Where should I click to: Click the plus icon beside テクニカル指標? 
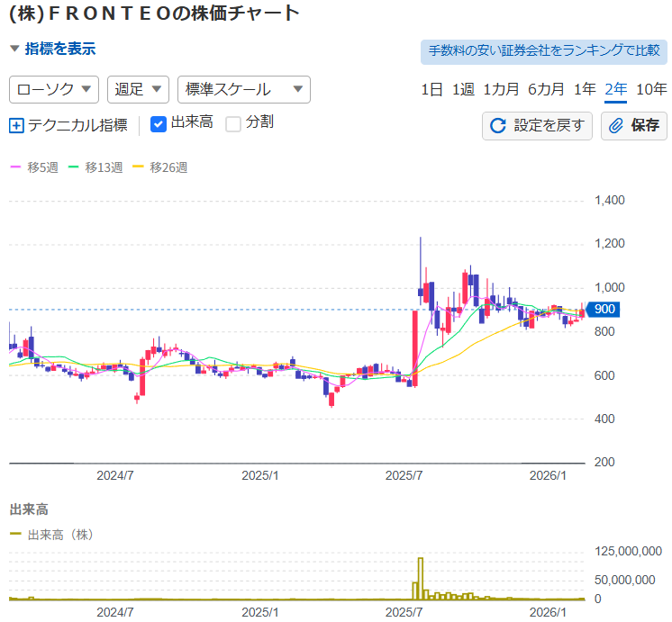click(x=16, y=125)
